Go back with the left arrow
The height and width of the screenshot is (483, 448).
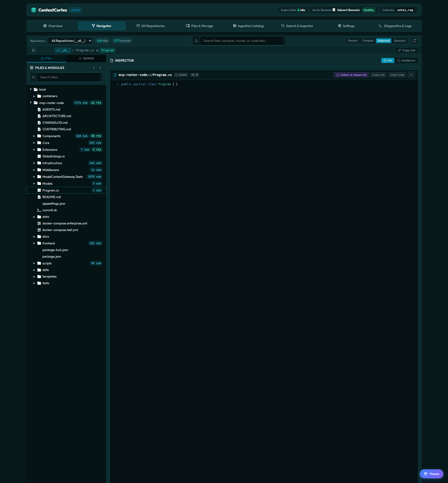pyautogui.click(x=42, y=50)
